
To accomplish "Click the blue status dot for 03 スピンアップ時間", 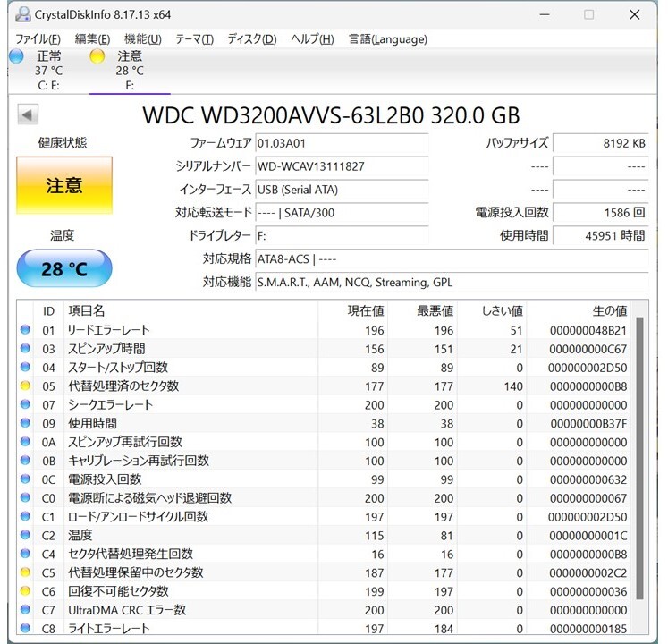I will click(25, 348).
